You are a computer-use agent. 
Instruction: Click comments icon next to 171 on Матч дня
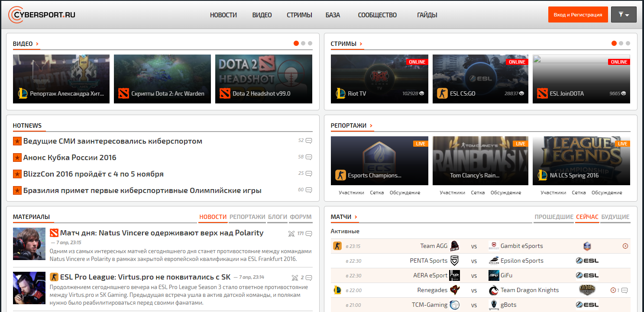pyautogui.click(x=309, y=234)
